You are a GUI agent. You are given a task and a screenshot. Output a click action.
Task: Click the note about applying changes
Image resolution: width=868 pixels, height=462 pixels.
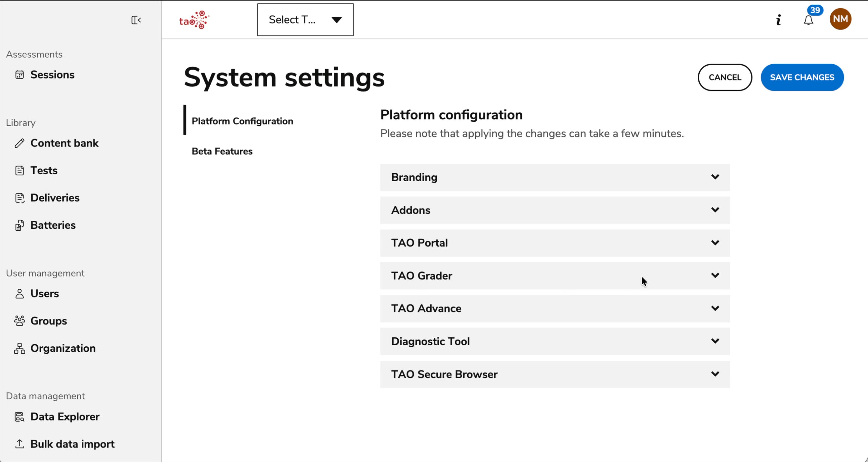click(532, 134)
